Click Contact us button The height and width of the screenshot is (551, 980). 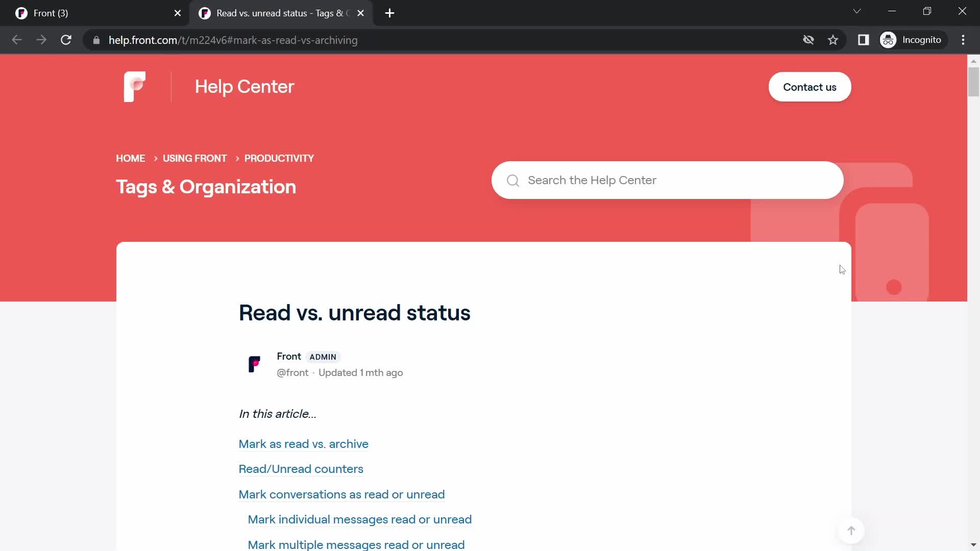click(x=811, y=87)
